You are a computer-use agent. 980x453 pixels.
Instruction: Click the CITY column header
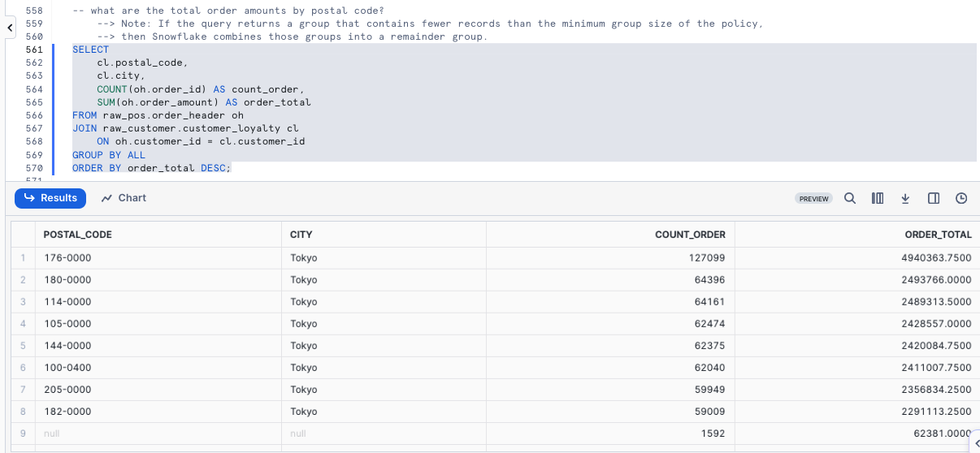301,235
